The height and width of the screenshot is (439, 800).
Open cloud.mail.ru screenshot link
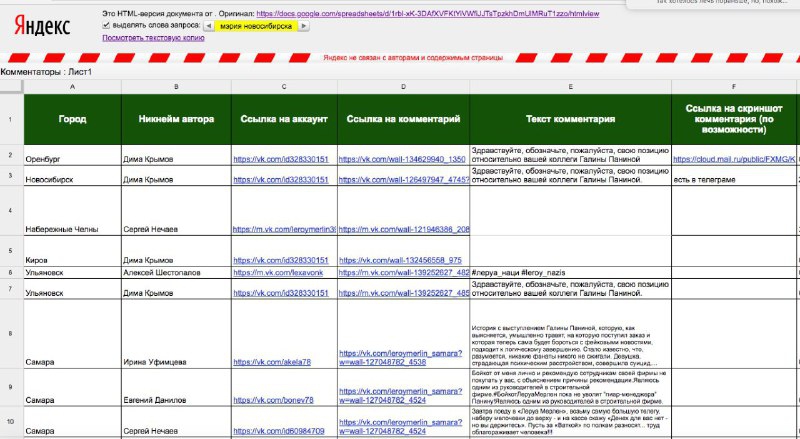point(734,159)
